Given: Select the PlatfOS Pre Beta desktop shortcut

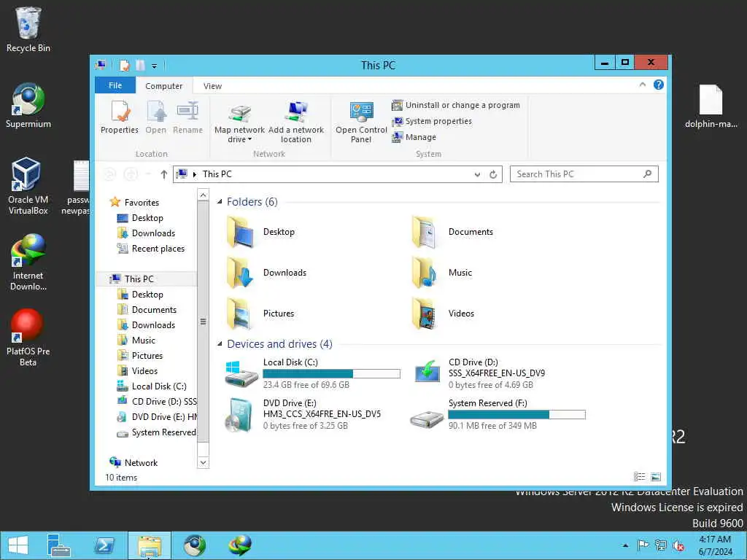Looking at the screenshot, I should (x=28, y=338).
